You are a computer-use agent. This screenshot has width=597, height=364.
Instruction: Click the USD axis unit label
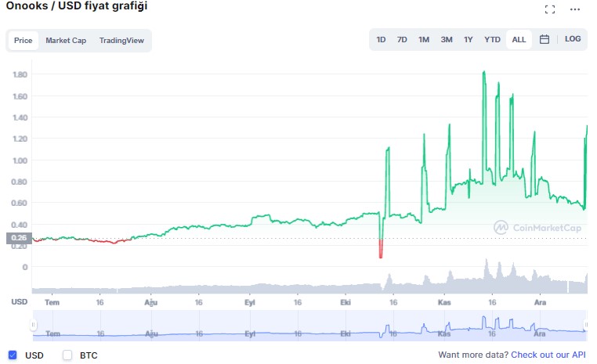tap(20, 301)
